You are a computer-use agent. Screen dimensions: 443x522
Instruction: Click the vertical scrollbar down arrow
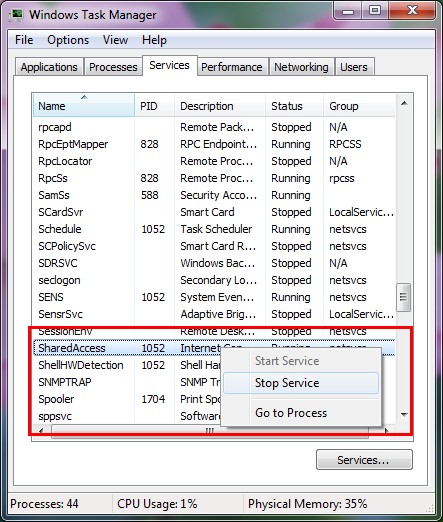tap(404, 415)
